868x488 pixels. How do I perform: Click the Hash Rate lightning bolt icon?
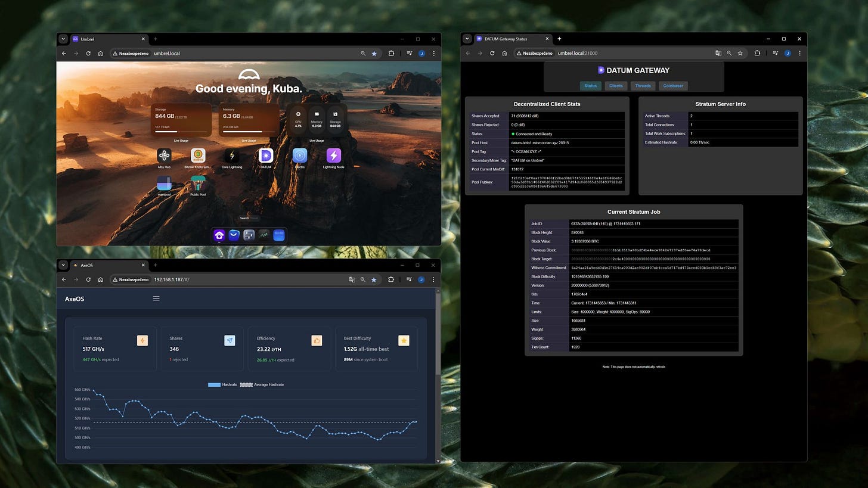click(142, 340)
